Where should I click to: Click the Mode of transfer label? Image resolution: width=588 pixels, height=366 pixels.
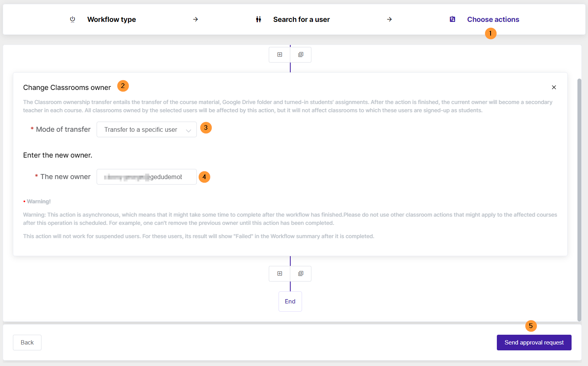pos(63,129)
